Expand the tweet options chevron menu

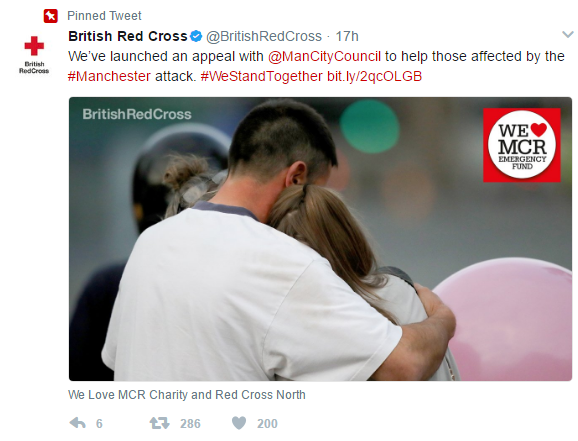coord(568,35)
